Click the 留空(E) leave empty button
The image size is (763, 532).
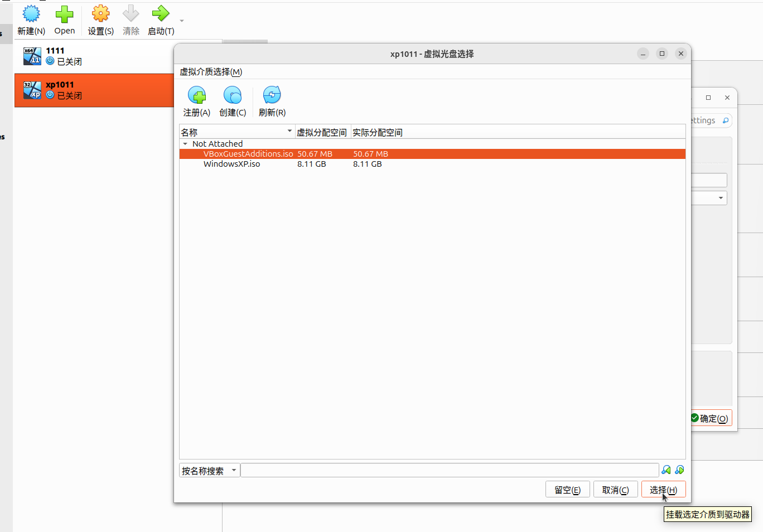coord(568,490)
